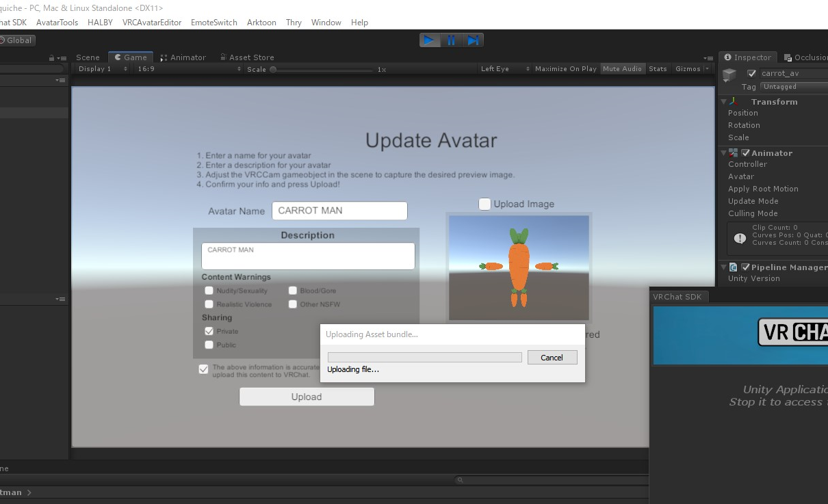Image resolution: width=828 pixels, height=504 pixels.
Task: Cancel the asset bundle upload
Action: [x=552, y=358]
